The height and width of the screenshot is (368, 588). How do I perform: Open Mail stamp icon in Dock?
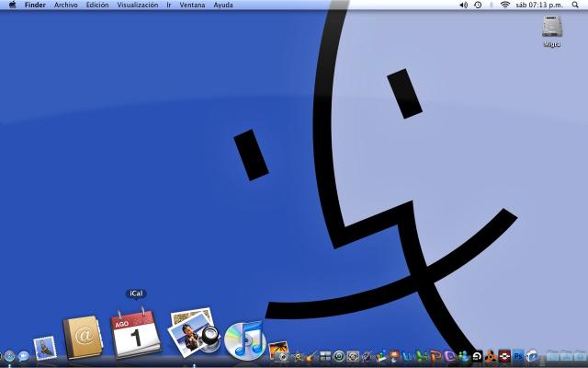(x=45, y=348)
